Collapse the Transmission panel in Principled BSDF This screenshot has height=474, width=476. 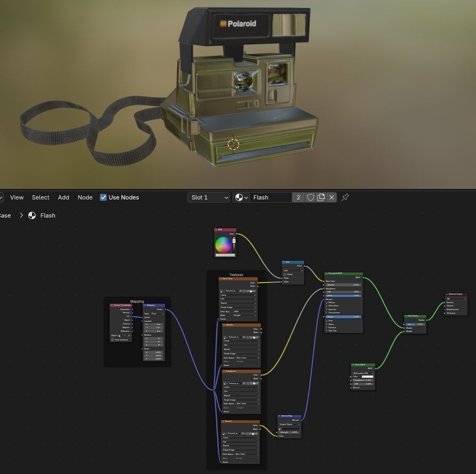[x=326, y=313]
